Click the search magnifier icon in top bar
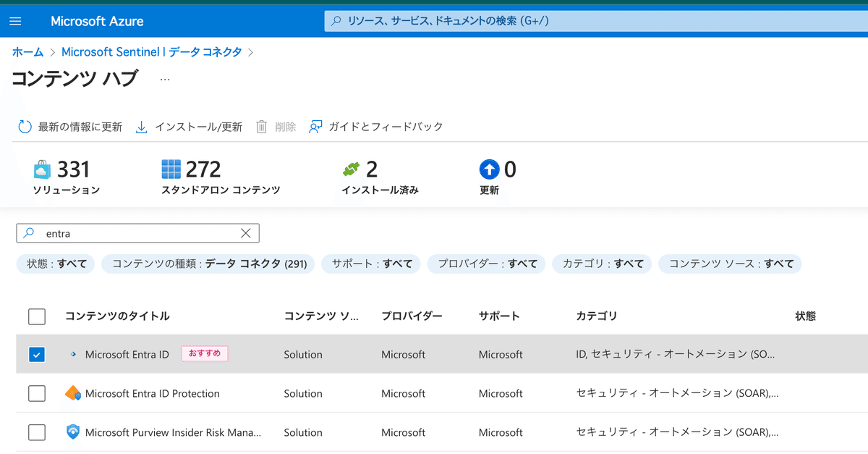The height and width of the screenshot is (454, 868). (x=336, y=21)
